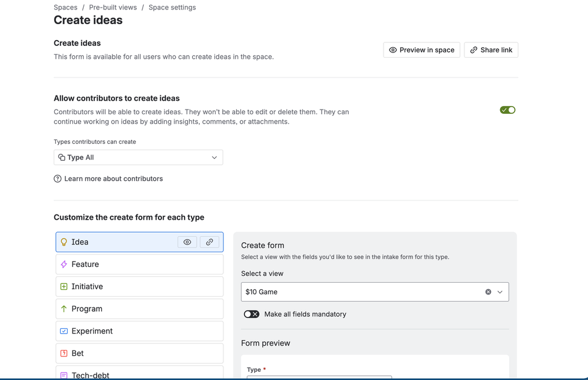
Task: Click the up arrow icon next to Program
Action: [x=64, y=309]
